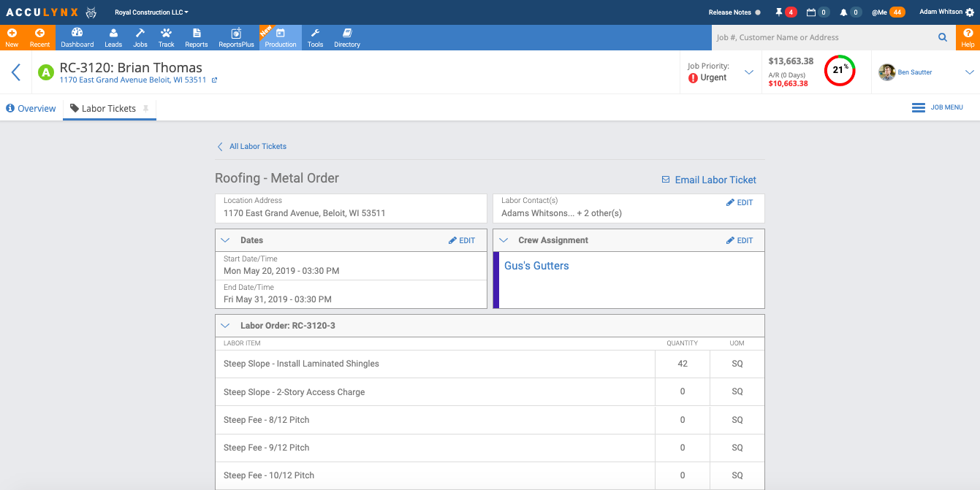Viewport: 980px width, 490px height.
Task: Open Royal Construction LLC company dropdown
Action: [x=151, y=12]
